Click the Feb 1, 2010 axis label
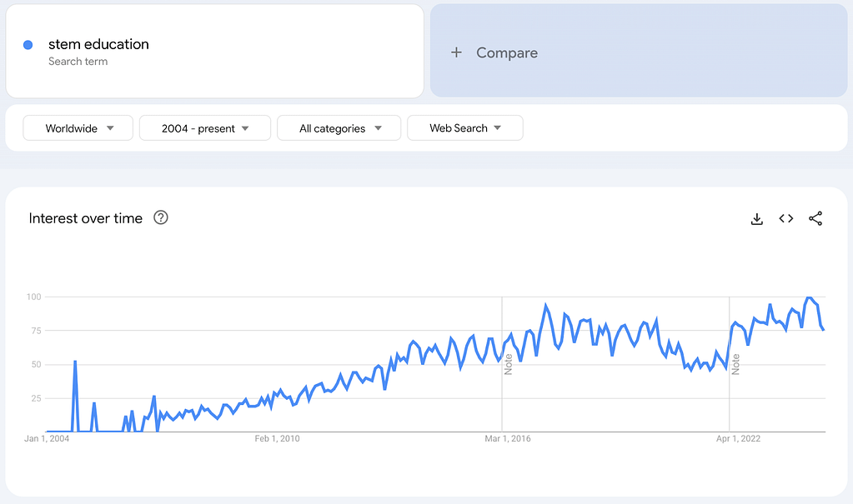The image size is (853, 504). point(276,438)
